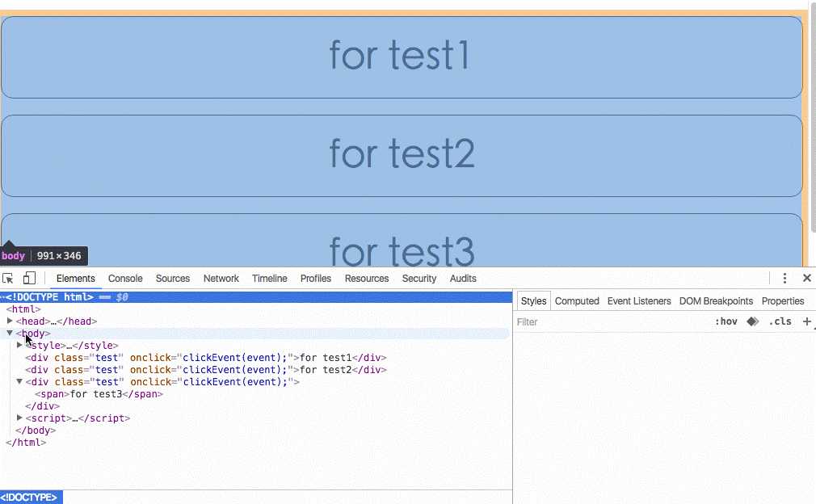
Task: Close the DevTools panel
Action: pyautogui.click(x=806, y=278)
